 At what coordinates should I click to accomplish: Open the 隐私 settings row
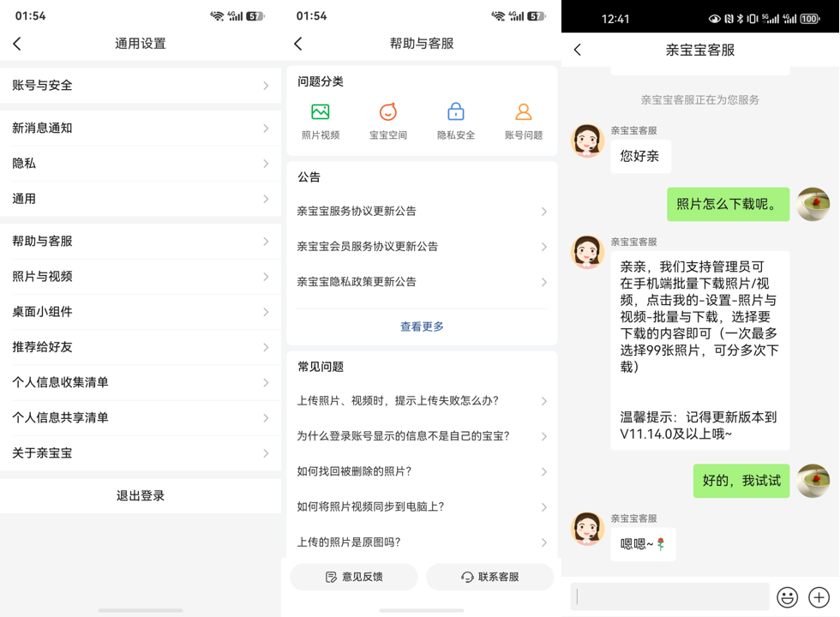(141, 164)
